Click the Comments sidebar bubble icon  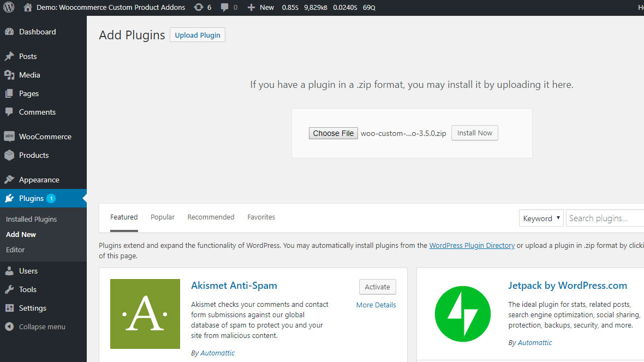point(9,112)
